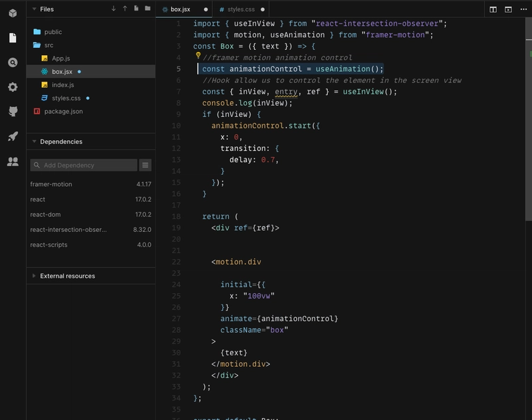This screenshot has width=532, height=420.
Task: Click the editor vertical scrollbar thumb
Action: (x=529, y=119)
